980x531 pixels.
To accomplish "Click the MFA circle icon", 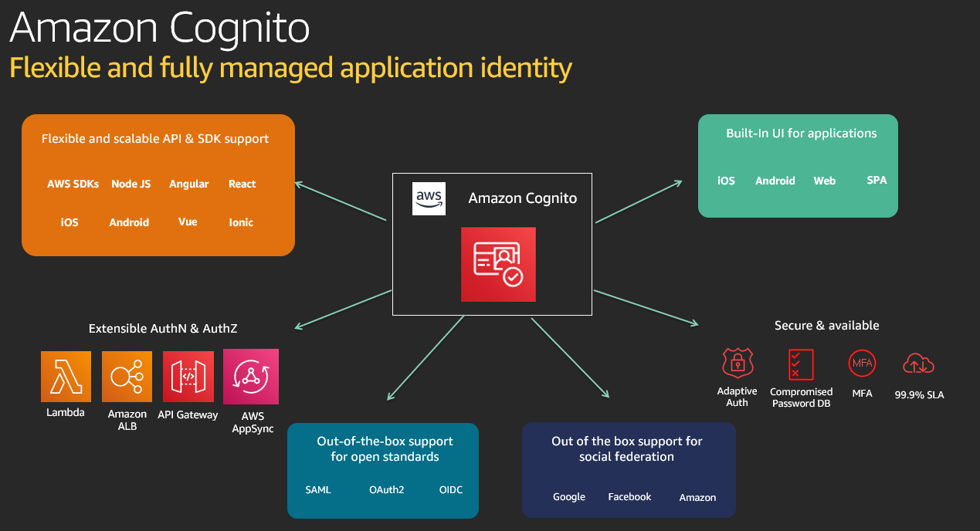I will coord(862,362).
